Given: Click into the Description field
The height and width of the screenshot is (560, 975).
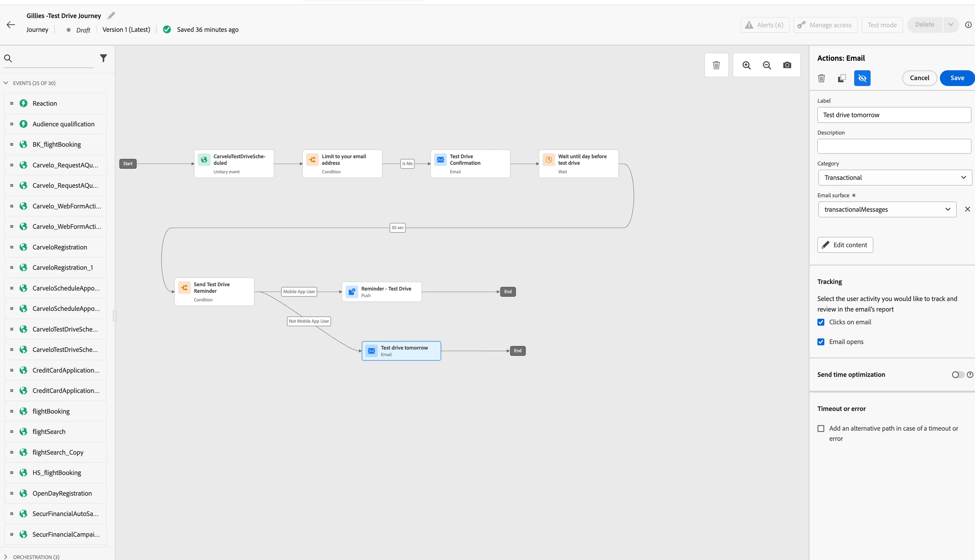Looking at the screenshot, I should point(894,146).
